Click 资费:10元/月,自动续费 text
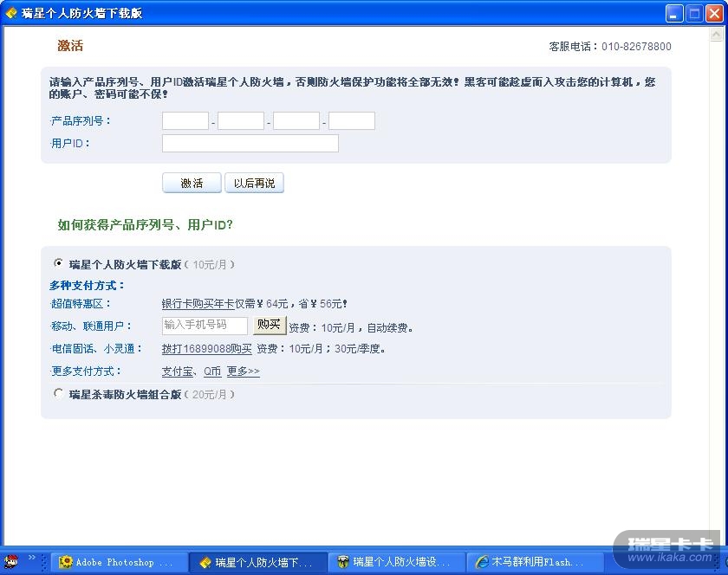The width and height of the screenshot is (728, 575). click(x=351, y=328)
